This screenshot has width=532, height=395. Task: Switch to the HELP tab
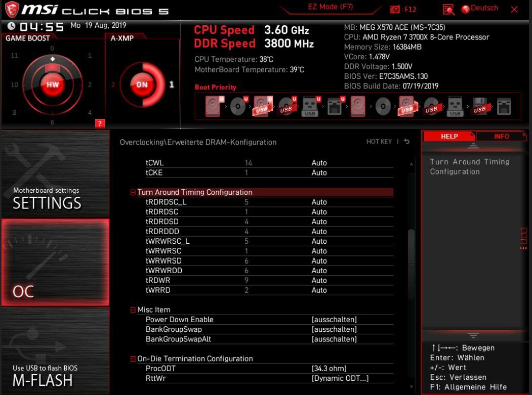pos(449,136)
